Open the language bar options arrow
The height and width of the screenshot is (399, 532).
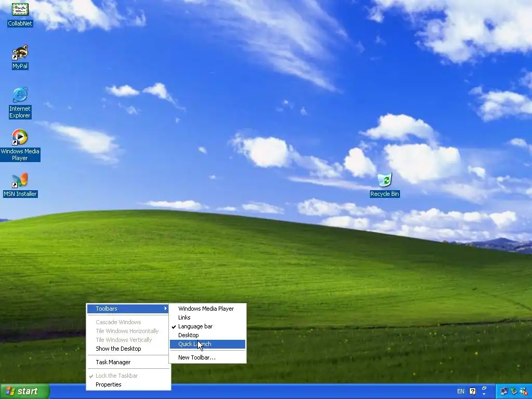[x=484, y=394]
